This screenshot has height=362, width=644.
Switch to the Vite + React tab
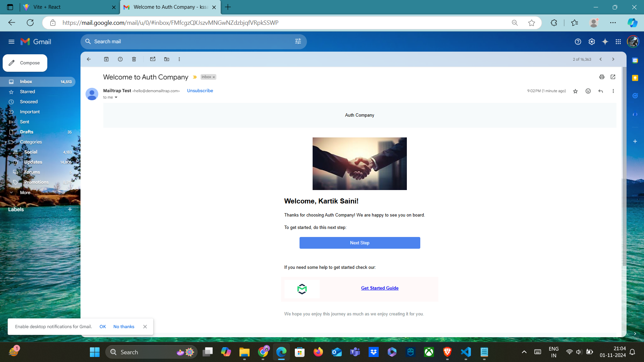[70, 7]
